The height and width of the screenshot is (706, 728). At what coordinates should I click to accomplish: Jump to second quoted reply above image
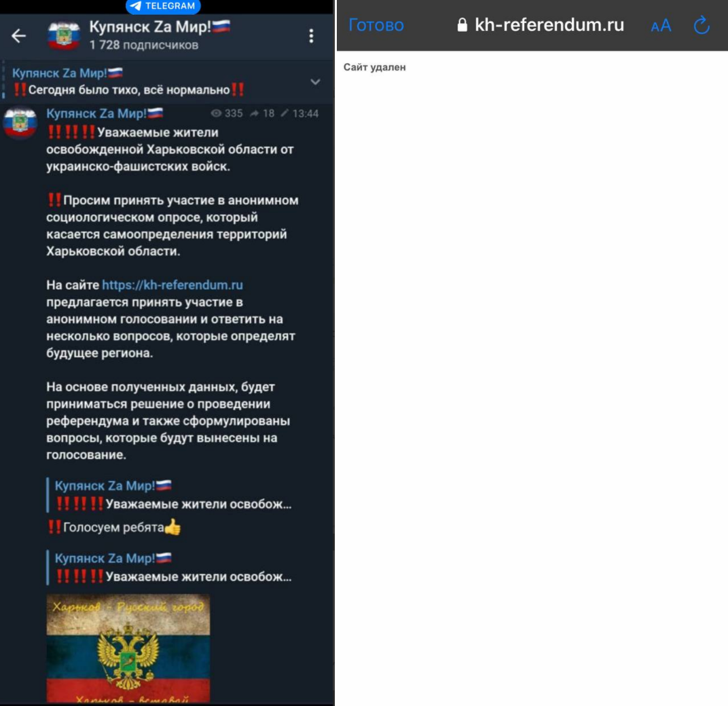click(172, 568)
